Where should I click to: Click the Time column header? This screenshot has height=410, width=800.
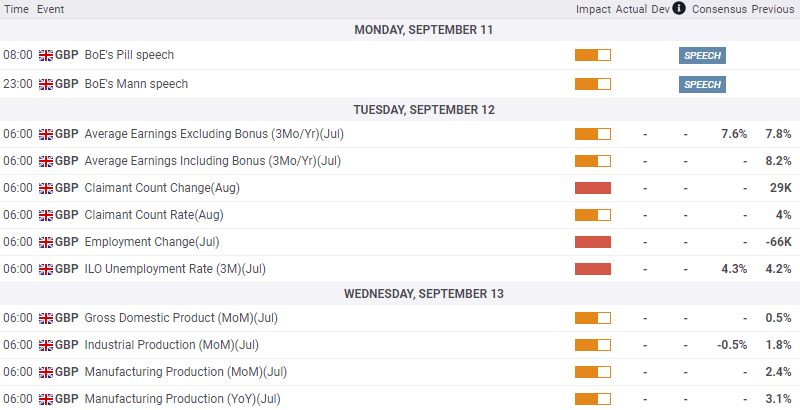(x=16, y=9)
